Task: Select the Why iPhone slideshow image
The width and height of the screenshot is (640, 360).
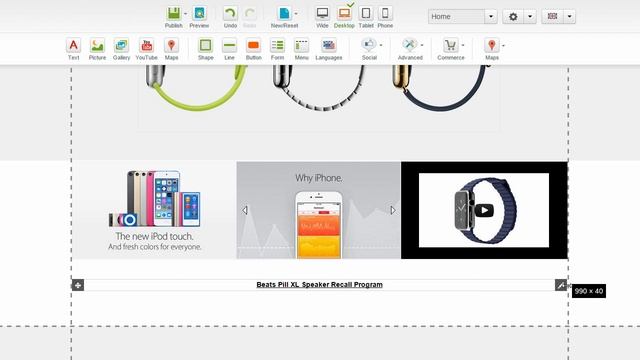Action: coord(318,210)
